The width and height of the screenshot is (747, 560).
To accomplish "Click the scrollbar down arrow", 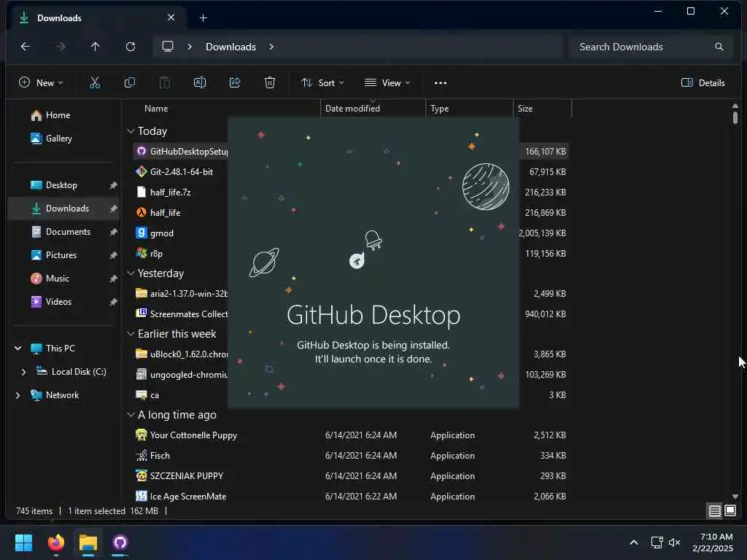I will tap(735, 496).
